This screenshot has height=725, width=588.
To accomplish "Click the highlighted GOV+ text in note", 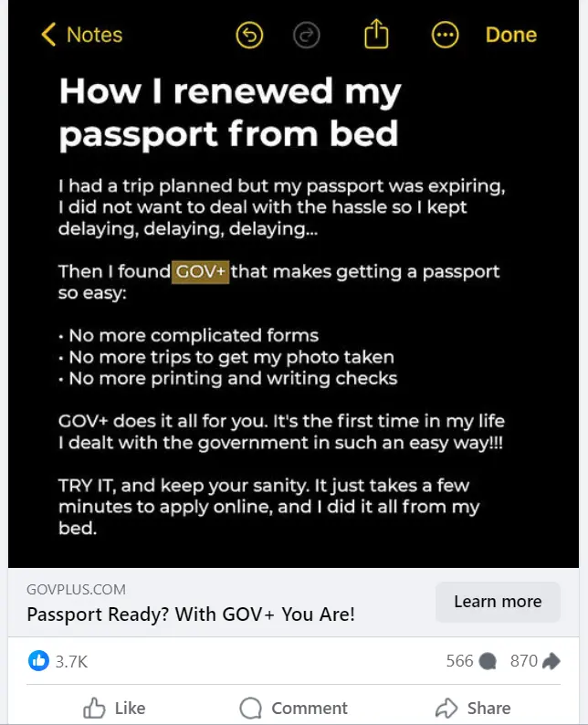I will click(200, 272).
